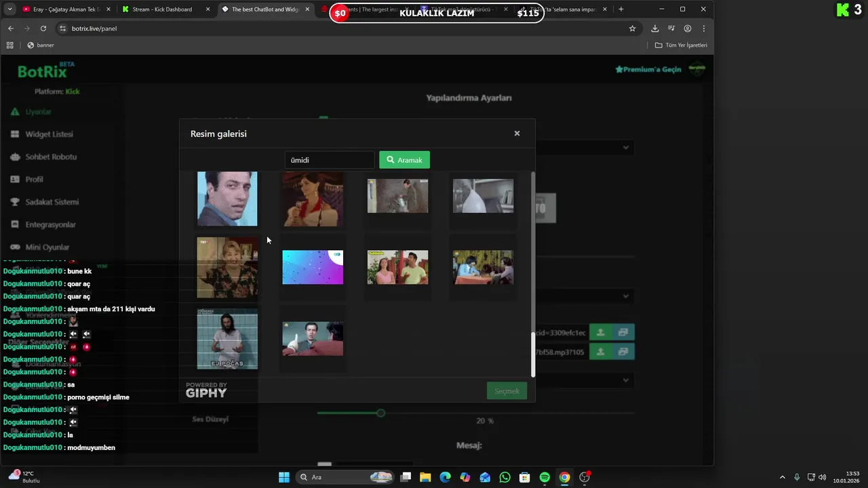Reload the botrix.live page
Image resolution: width=868 pixels, height=488 pixels.
tap(43, 28)
